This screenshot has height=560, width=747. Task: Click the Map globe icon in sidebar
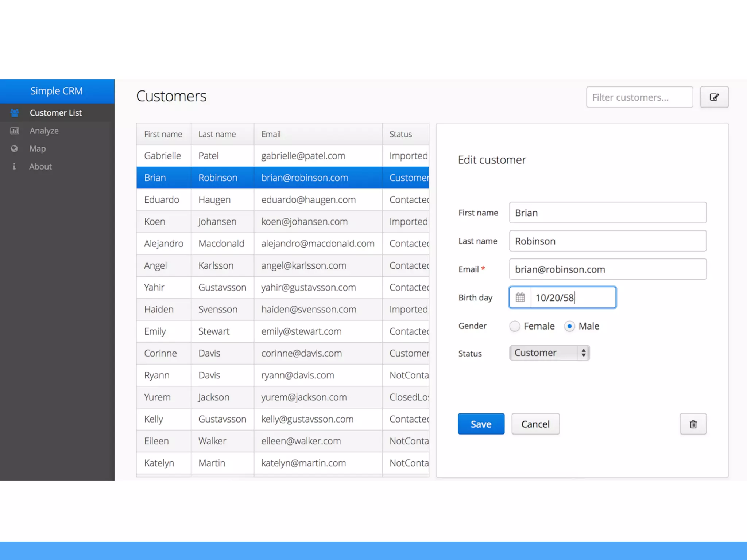coord(14,149)
